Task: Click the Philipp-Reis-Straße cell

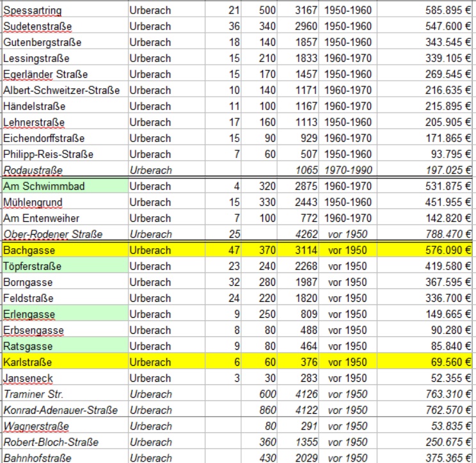Action: [x=64, y=154]
